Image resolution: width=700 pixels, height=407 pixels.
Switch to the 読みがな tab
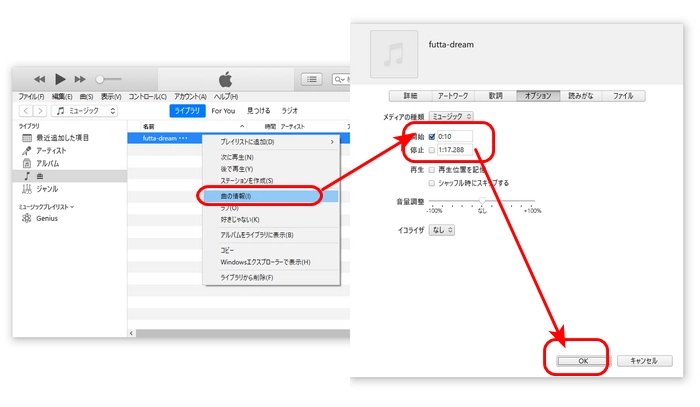tap(581, 96)
